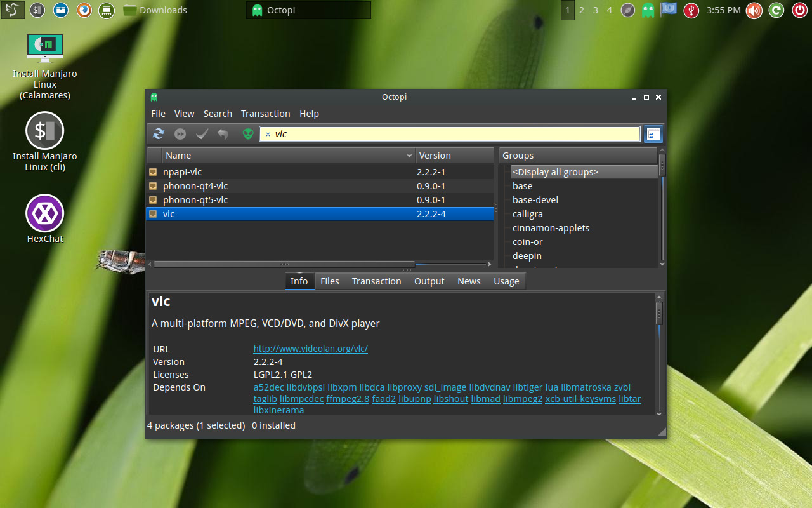Viewport: 812px width, 508px height.
Task: Open the show-desktop panel launcher
Action: coord(107,10)
